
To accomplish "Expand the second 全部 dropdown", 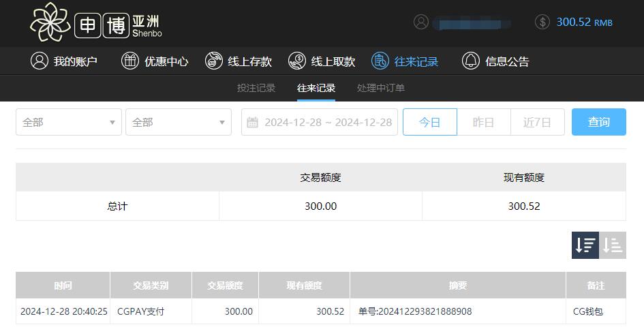I will pos(179,122).
